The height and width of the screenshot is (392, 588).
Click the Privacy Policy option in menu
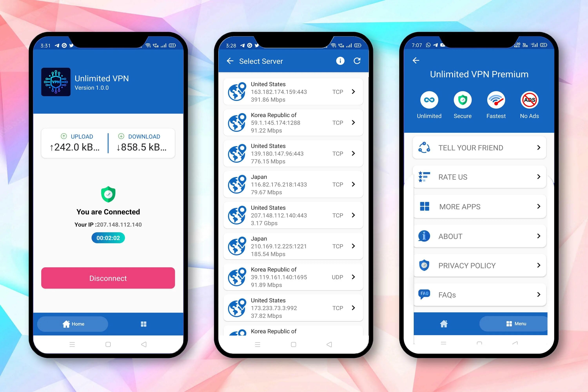pyautogui.click(x=478, y=266)
